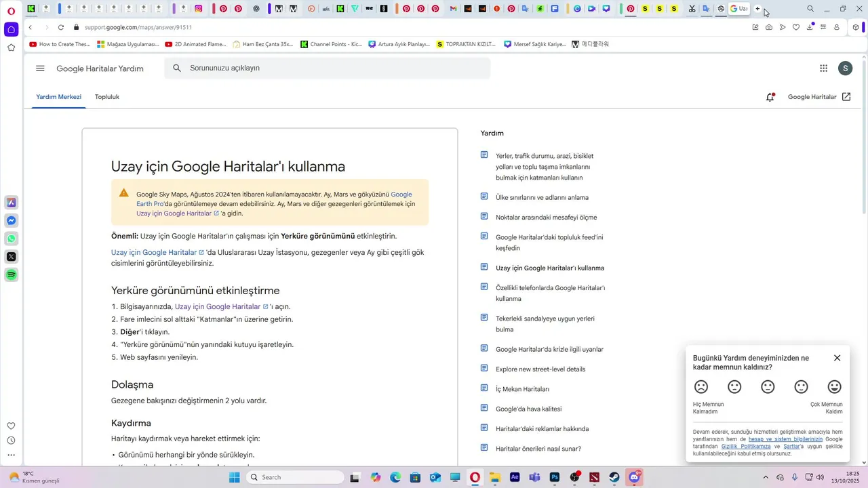Open the Google apps grid
Image resolution: width=868 pixels, height=488 pixels.
click(823, 68)
